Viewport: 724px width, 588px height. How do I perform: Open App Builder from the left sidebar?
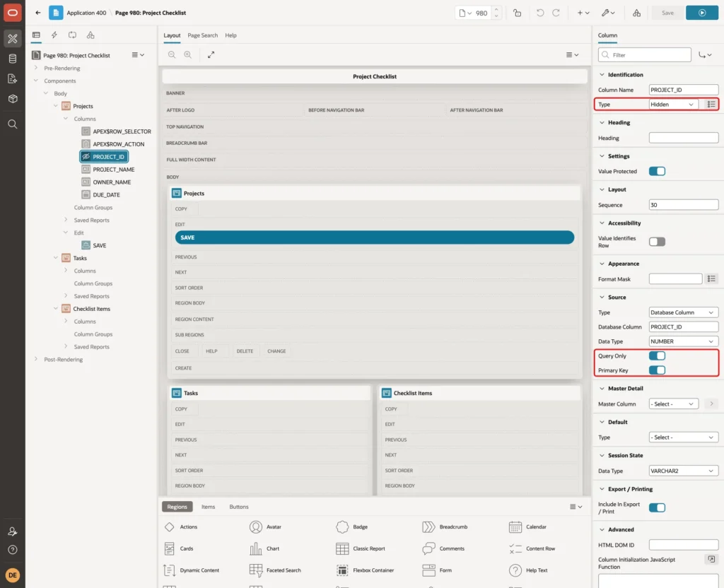point(13,39)
